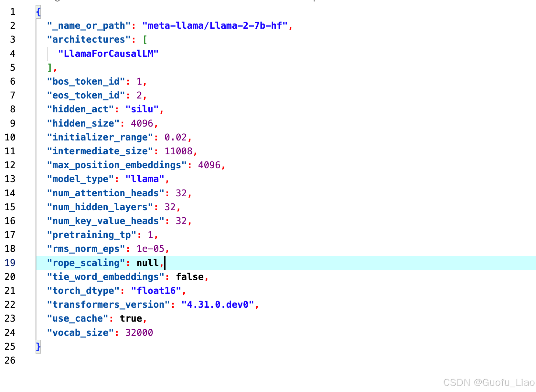
Task: Click the "hidden_size" key
Action: point(83,123)
